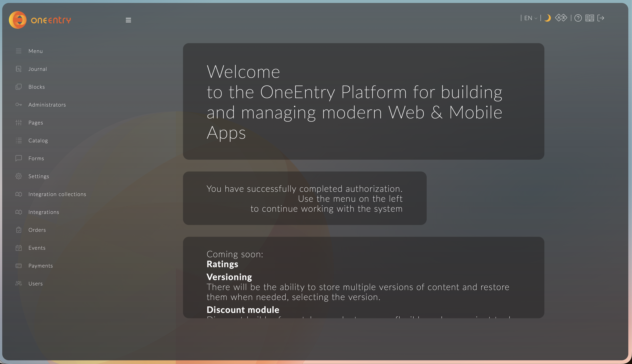
Task: Select Integration collections in sidebar
Action: [57, 194]
